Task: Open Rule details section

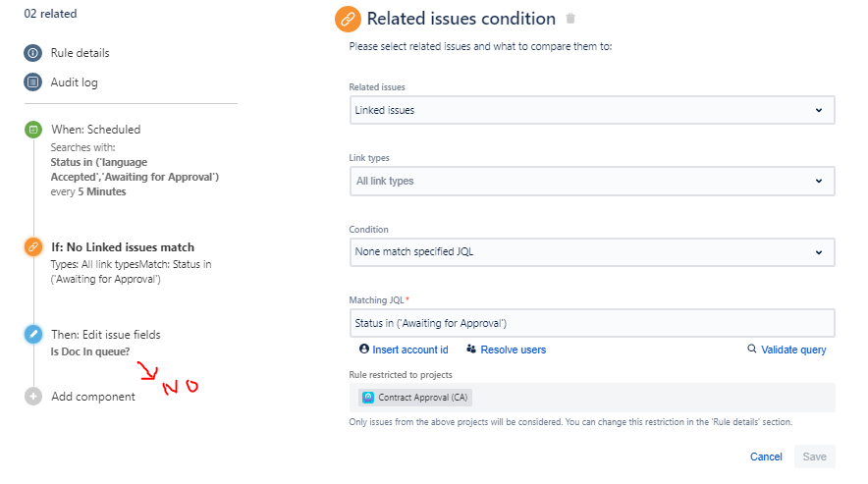Action: point(81,53)
